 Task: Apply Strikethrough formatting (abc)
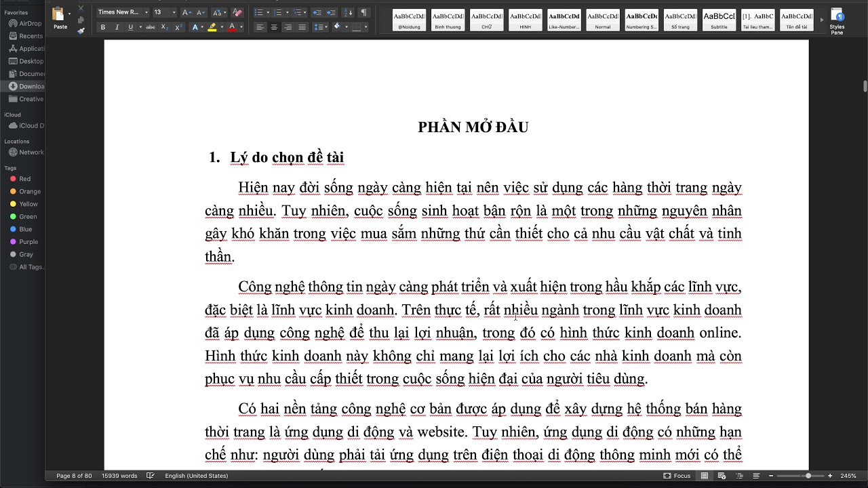[x=151, y=27]
